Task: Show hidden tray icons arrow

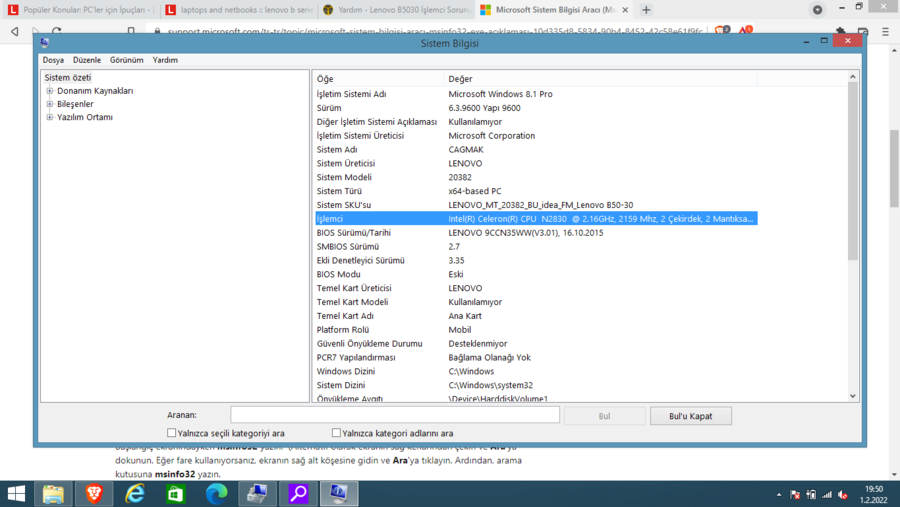Action: [x=779, y=494]
